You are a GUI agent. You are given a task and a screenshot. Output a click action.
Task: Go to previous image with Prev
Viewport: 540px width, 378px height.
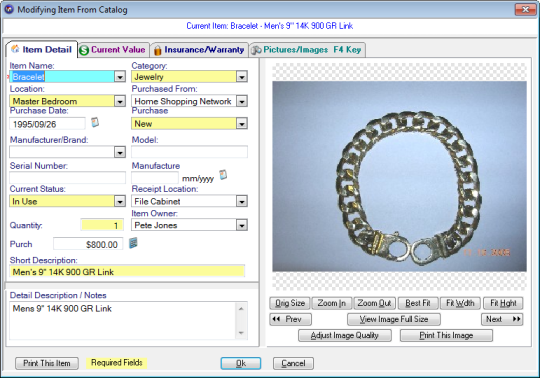pyautogui.click(x=290, y=319)
